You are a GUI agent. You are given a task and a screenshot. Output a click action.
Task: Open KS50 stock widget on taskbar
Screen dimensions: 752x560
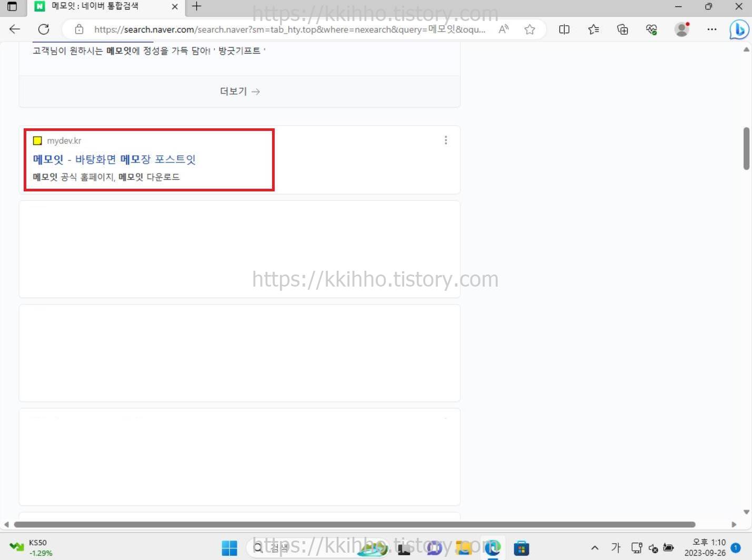(32, 547)
